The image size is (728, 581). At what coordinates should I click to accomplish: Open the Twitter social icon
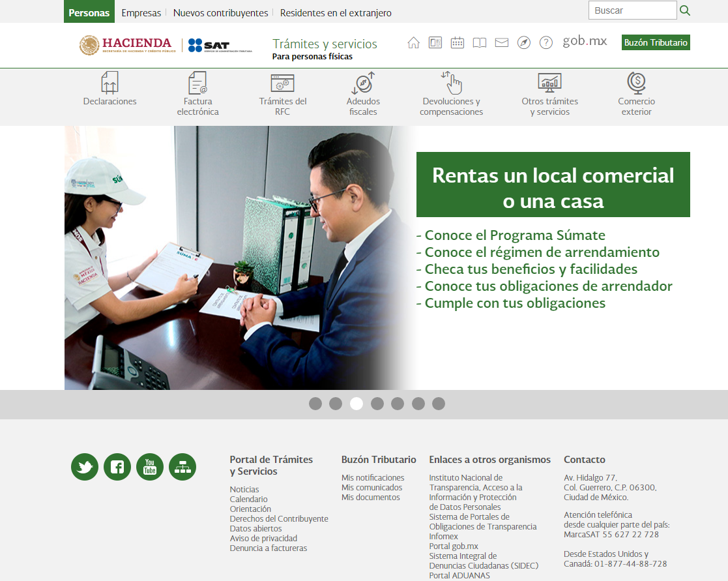(85, 467)
